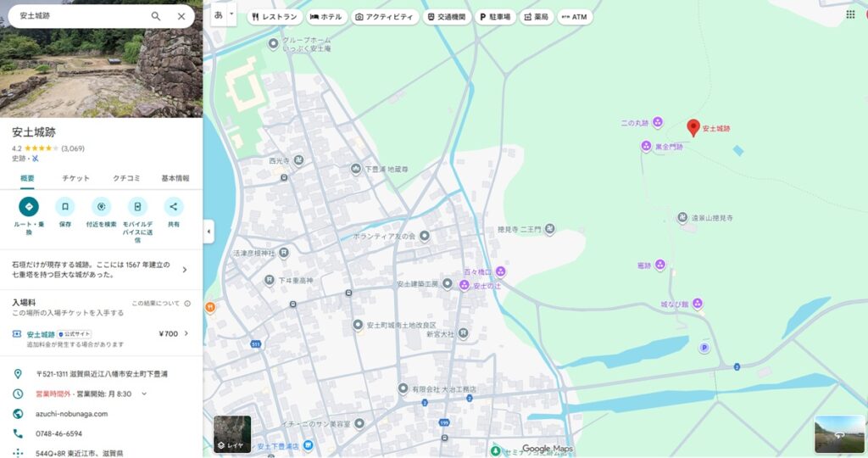The height and width of the screenshot is (458, 868).
Task: Send to mobile device icon
Action: [137, 206]
